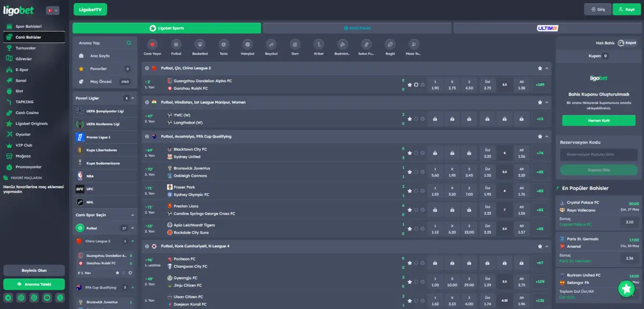Toggle Hızlı Bahis Kapat switch
The image size is (644, 309).
(626, 43)
